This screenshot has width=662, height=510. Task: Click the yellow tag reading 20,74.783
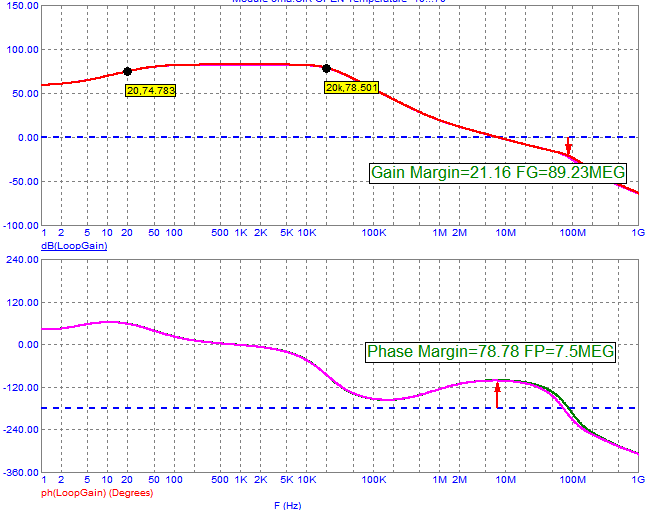tap(150, 90)
